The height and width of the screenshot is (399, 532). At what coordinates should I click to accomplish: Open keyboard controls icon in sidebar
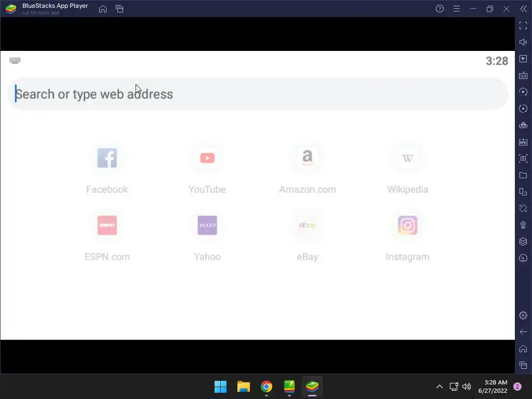coord(523,75)
